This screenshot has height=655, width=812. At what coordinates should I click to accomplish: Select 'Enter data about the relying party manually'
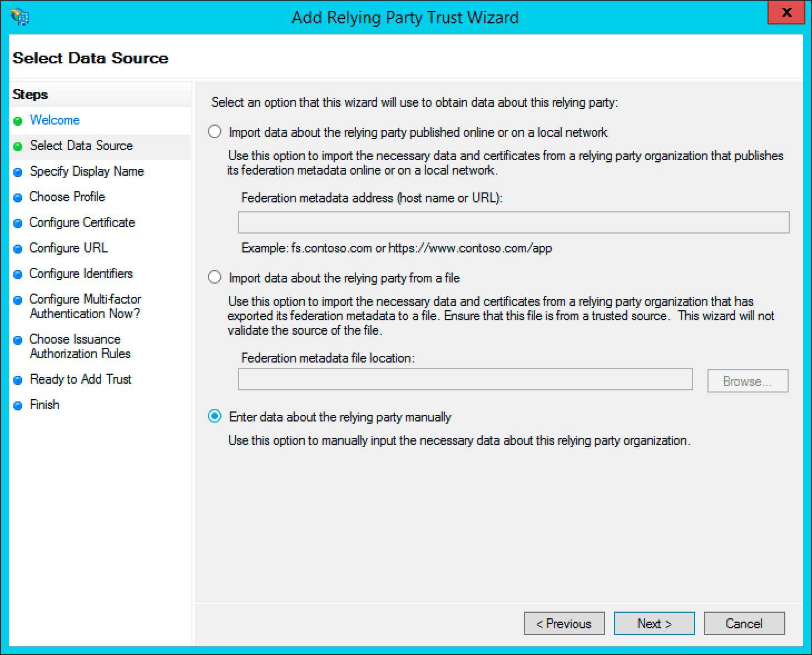(215, 416)
